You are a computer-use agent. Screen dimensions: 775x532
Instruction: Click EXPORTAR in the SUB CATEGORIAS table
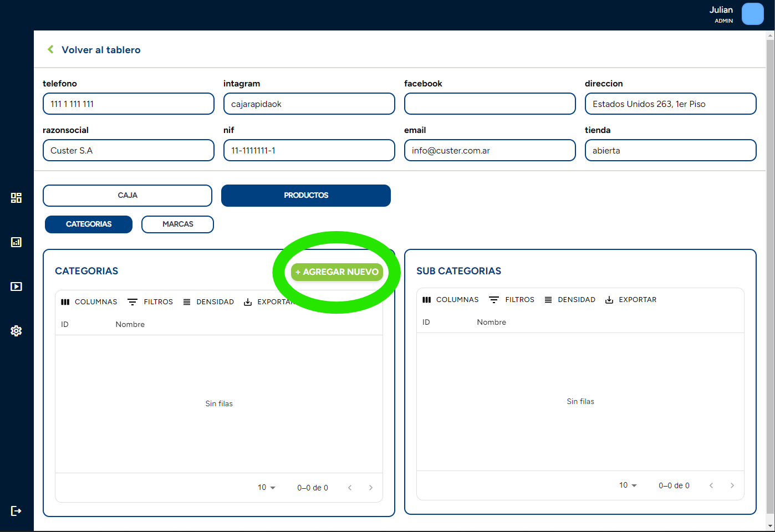630,299
